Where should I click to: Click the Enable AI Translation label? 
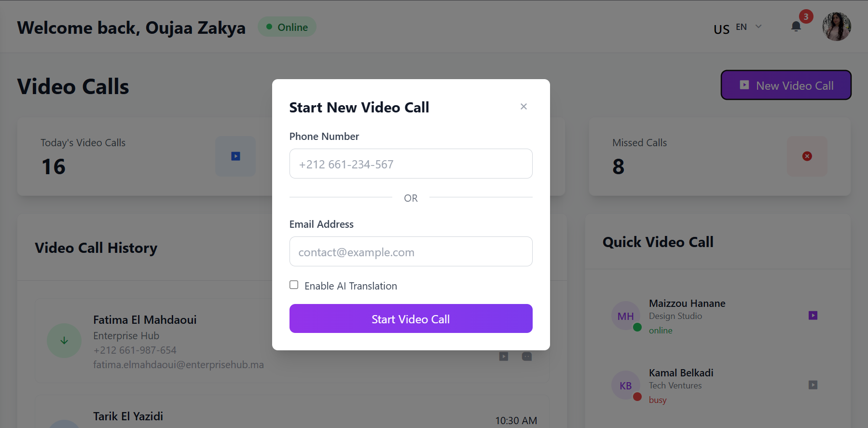point(351,286)
